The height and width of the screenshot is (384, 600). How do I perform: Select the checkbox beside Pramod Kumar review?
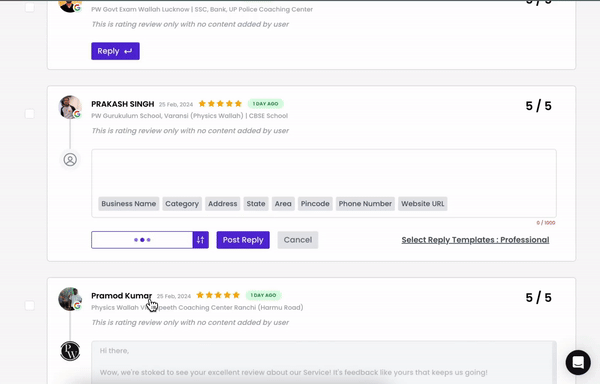[29, 305]
